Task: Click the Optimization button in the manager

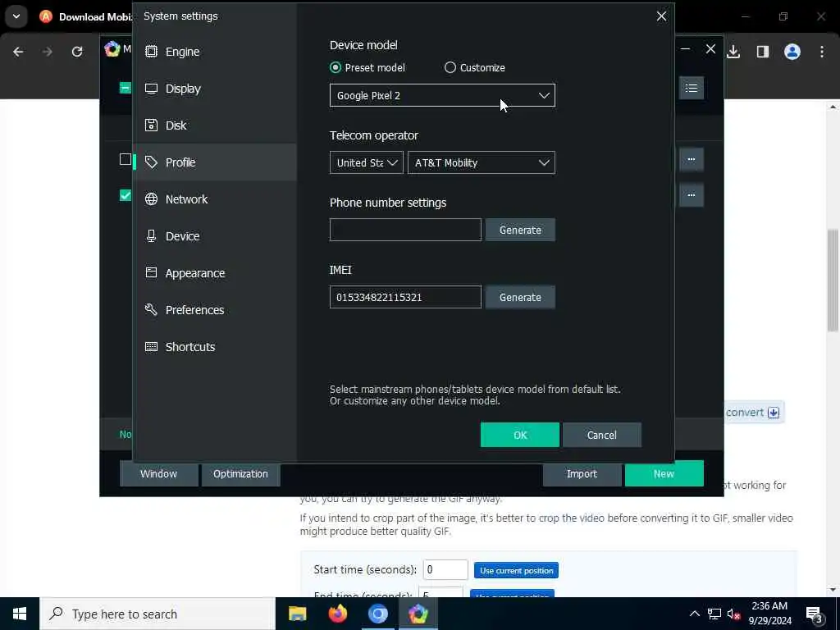Action: 240,474
